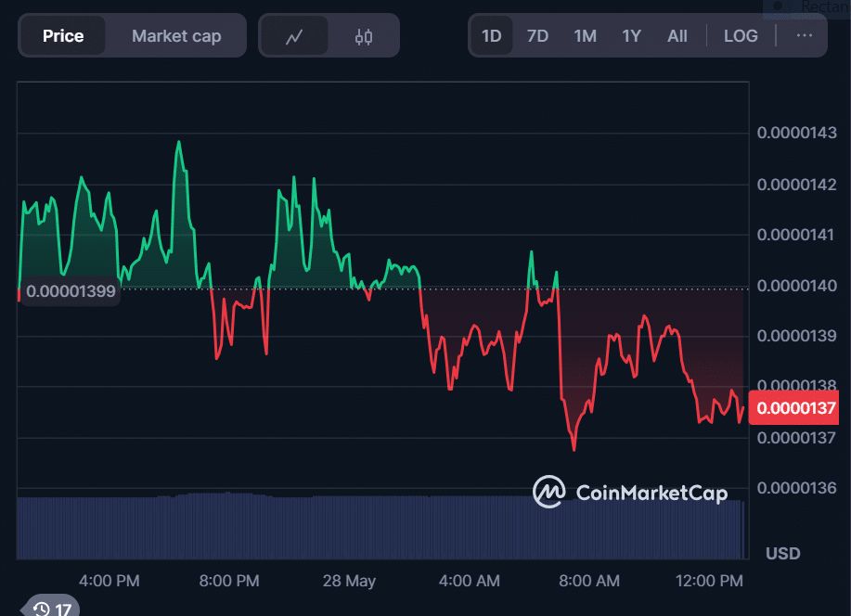Click the CoinMarketCap watermark logo
The width and height of the screenshot is (851, 616).
630,492
